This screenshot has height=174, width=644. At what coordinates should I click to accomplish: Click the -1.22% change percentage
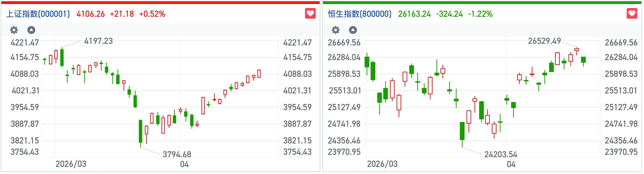[480, 14]
